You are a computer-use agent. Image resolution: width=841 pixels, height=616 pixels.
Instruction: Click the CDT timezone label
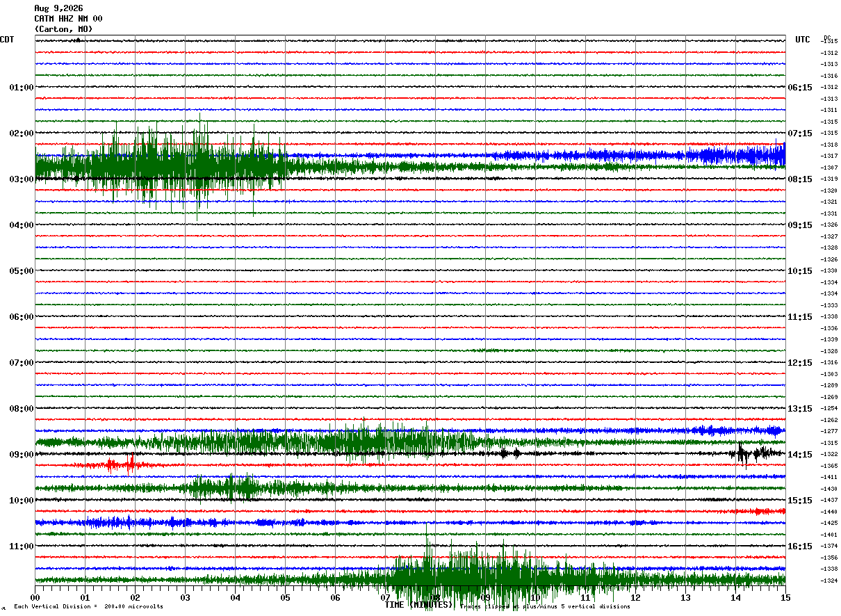click(x=7, y=40)
